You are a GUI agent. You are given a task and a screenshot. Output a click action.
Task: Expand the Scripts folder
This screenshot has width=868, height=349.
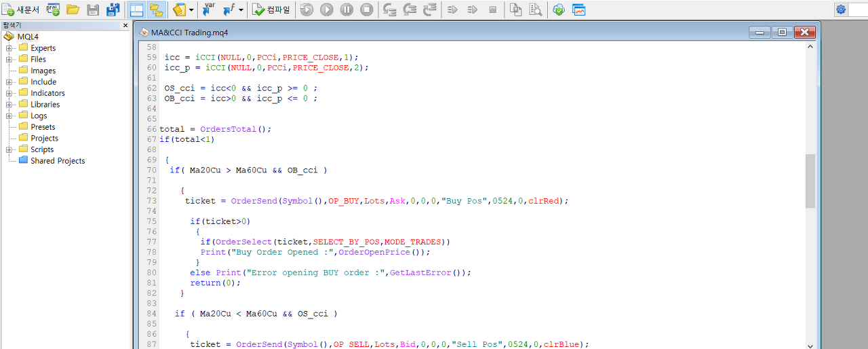pyautogui.click(x=9, y=149)
